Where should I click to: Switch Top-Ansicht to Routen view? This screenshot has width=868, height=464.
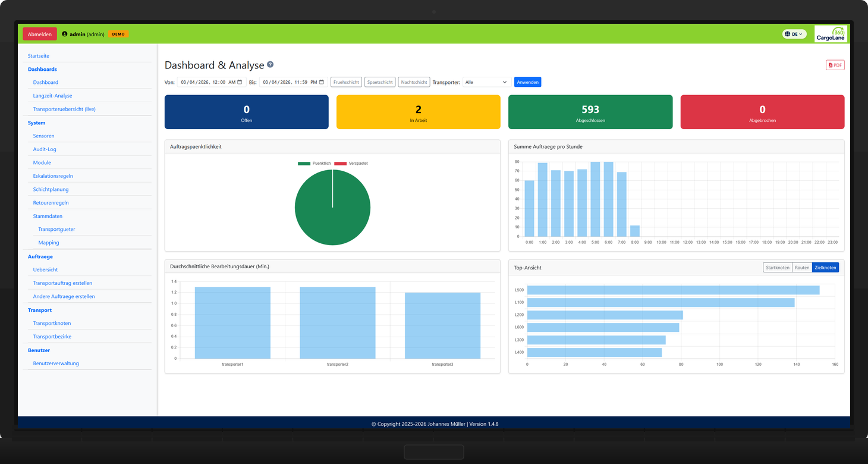pyautogui.click(x=802, y=267)
